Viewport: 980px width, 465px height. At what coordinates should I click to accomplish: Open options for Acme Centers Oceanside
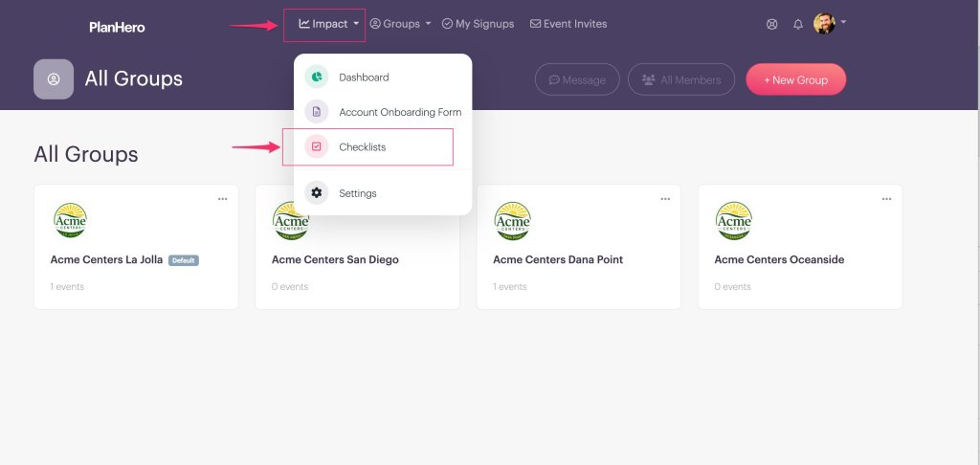pyautogui.click(x=886, y=199)
